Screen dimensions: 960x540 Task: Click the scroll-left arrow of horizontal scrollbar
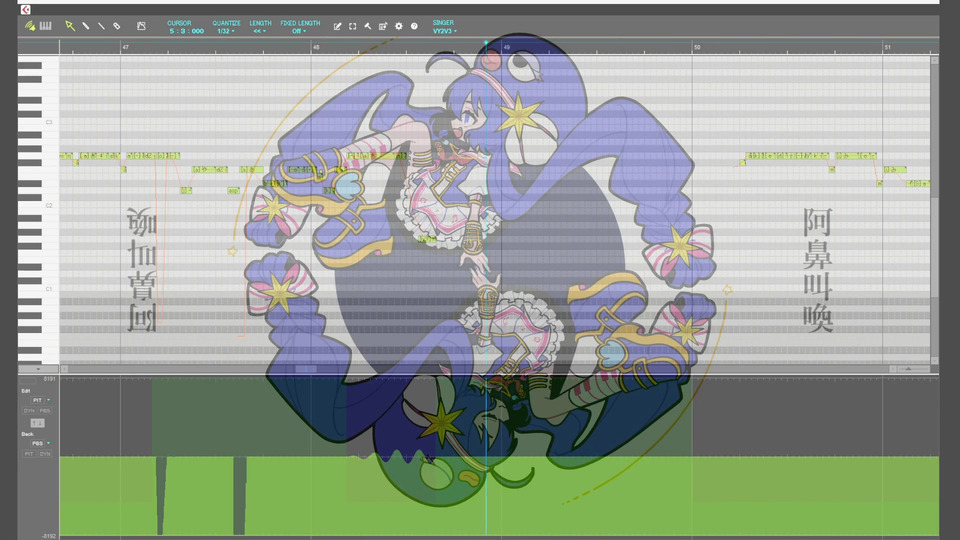64,369
